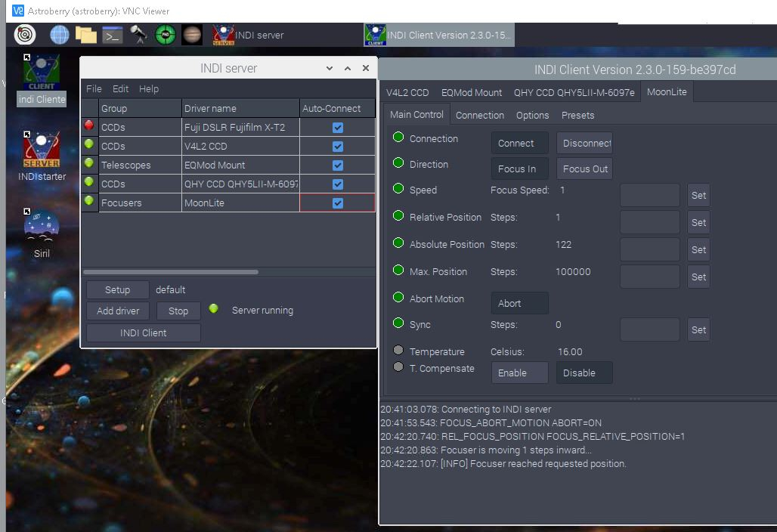Open the Help menu in INDI server
The image size is (777, 532).
tap(149, 88)
